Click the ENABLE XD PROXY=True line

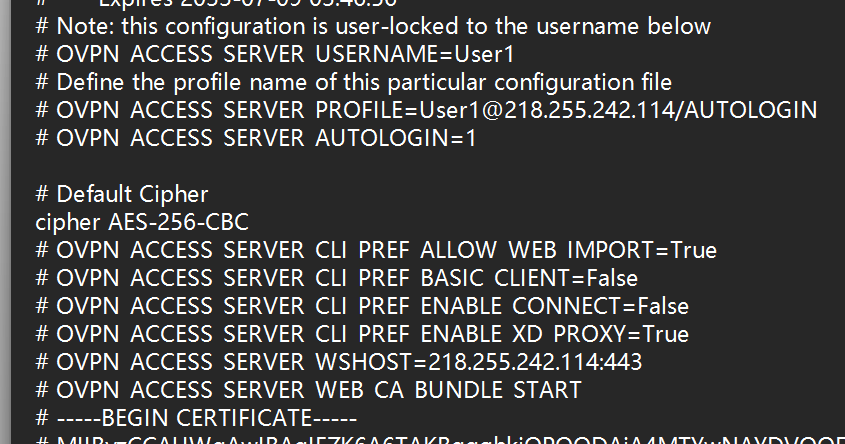(x=362, y=335)
